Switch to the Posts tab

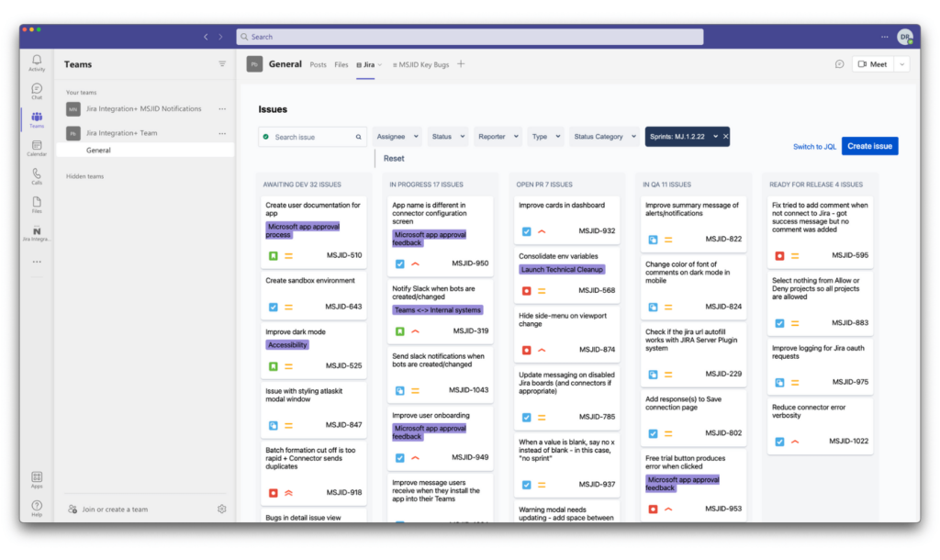click(318, 65)
